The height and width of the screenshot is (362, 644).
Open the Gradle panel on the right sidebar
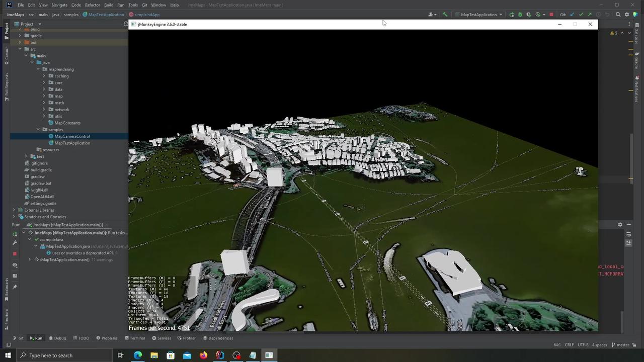pyautogui.click(x=636, y=61)
